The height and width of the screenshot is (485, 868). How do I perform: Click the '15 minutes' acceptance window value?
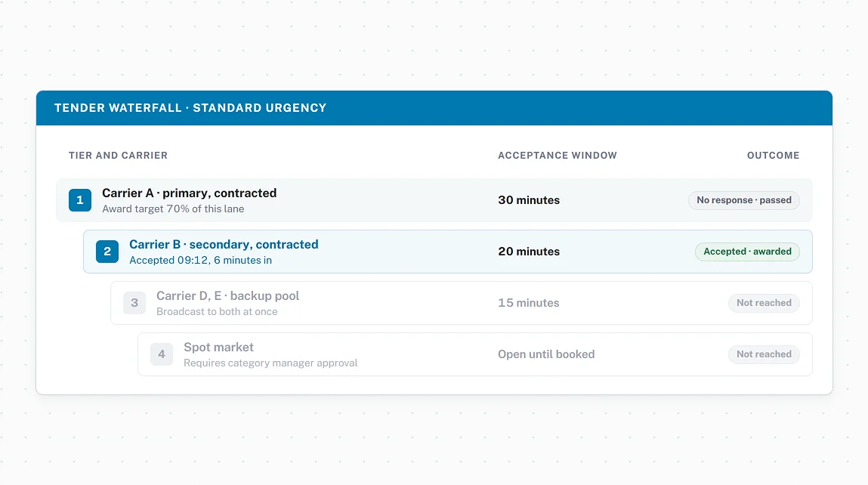tap(529, 303)
